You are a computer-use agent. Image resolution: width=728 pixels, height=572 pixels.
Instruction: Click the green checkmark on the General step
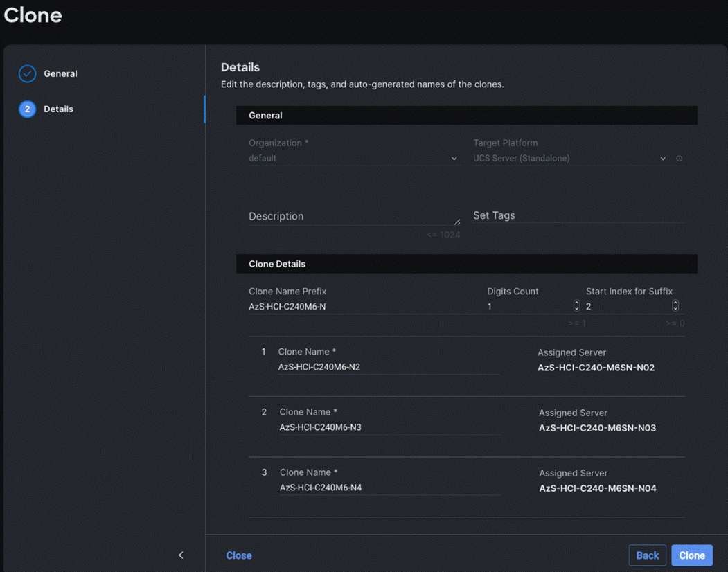click(x=26, y=73)
